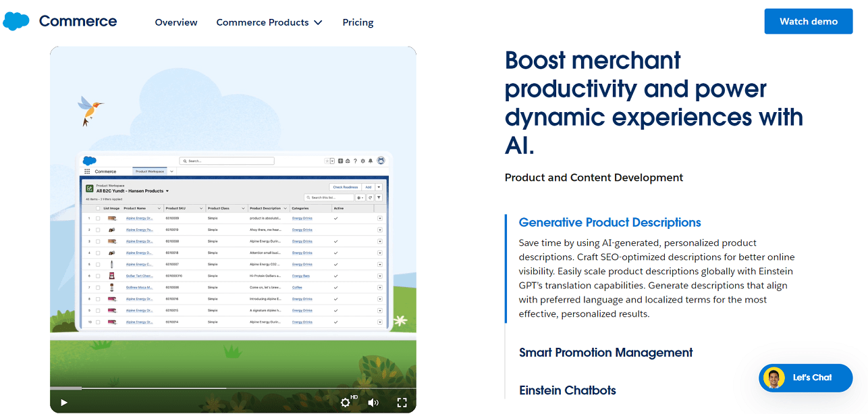The height and width of the screenshot is (414, 868).
Task: Expand the Product Name column dropdown
Action: point(159,208)
